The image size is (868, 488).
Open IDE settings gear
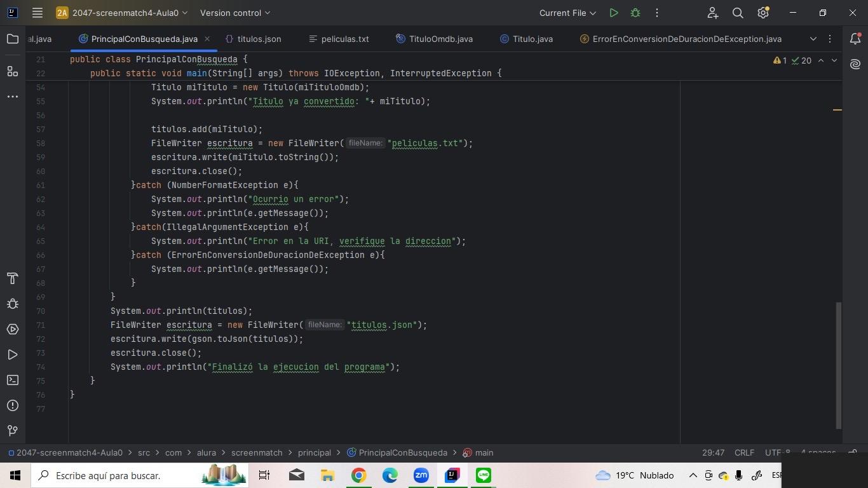tap(763, 13)
